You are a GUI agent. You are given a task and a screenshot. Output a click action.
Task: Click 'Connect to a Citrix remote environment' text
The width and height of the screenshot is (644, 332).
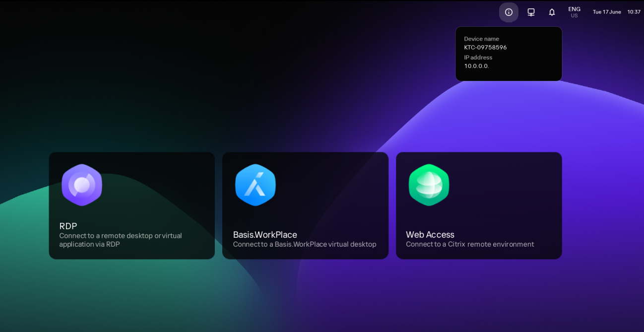(x=470, y=244)
